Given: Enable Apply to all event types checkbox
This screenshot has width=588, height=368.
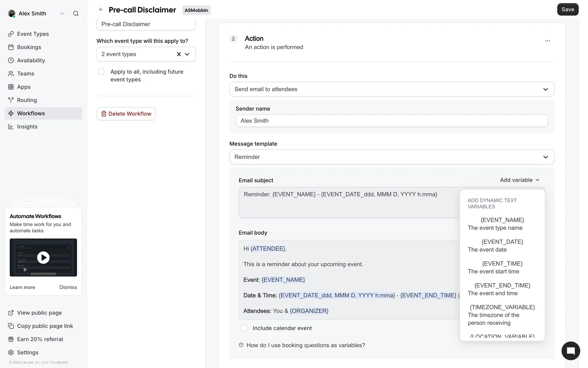Looking at the screenshot, I should pyautogui.click(x=101, y=72).
